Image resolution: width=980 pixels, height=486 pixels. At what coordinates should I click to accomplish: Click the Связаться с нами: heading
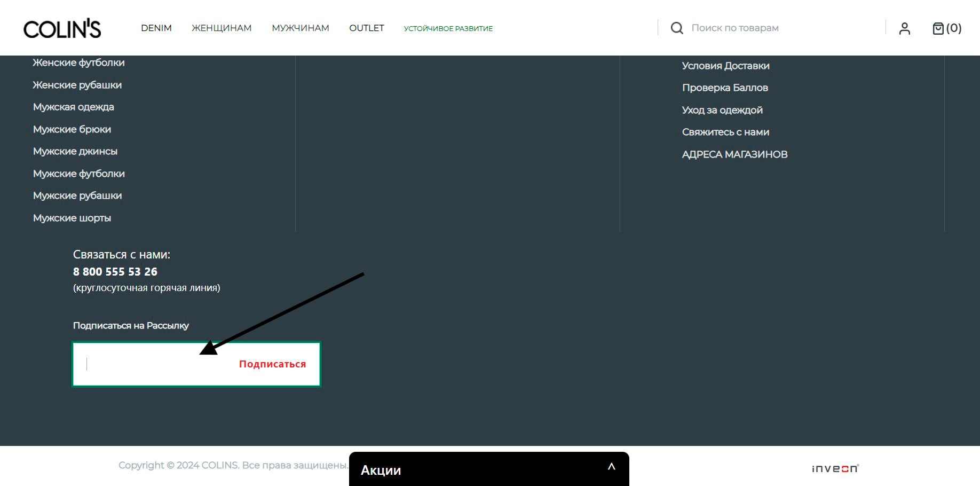(x=122, y=255)
